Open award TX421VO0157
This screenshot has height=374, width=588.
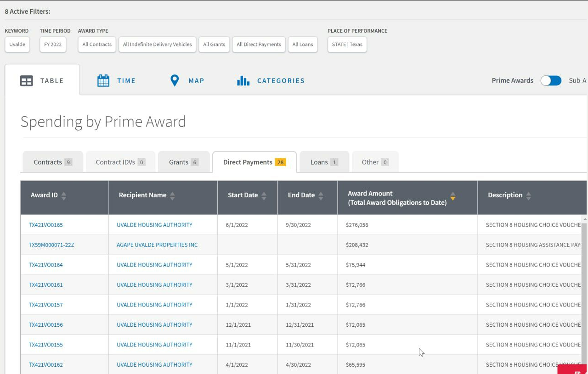coord(45,305)
